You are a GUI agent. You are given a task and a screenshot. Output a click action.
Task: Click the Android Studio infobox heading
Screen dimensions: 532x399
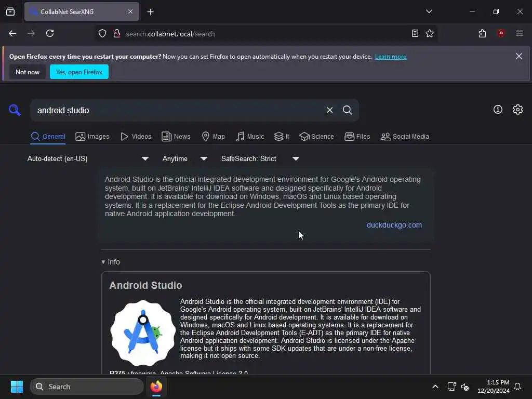145,285
